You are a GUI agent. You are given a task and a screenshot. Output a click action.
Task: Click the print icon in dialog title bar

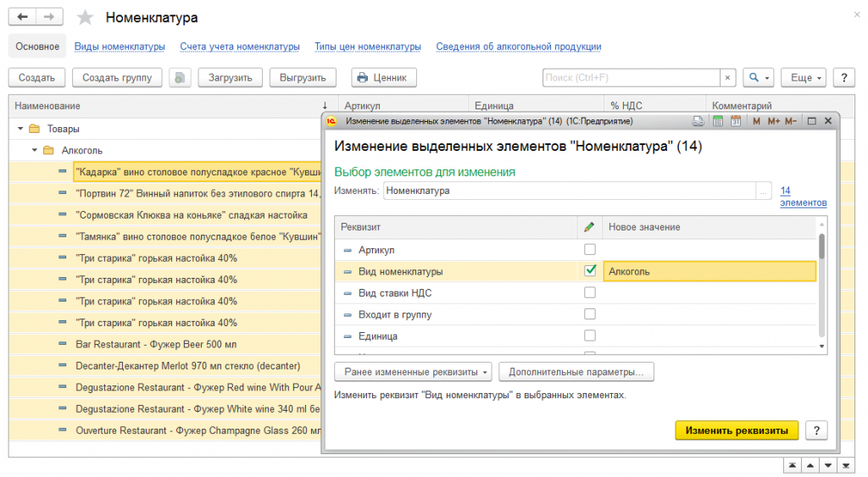pyautogui.click(x=698, y=122)
